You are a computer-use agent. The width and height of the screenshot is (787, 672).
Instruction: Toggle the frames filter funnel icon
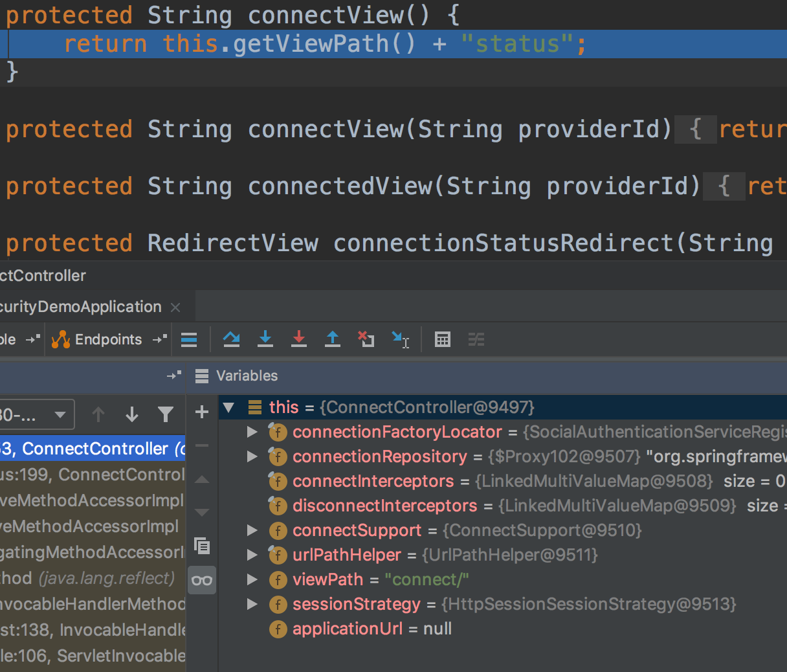[166, 414]
